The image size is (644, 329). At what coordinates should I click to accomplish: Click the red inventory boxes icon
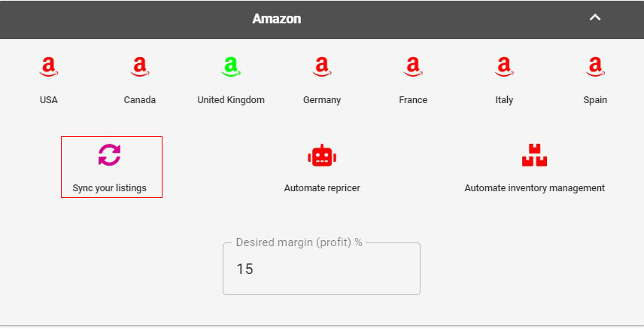click(534, 155)
